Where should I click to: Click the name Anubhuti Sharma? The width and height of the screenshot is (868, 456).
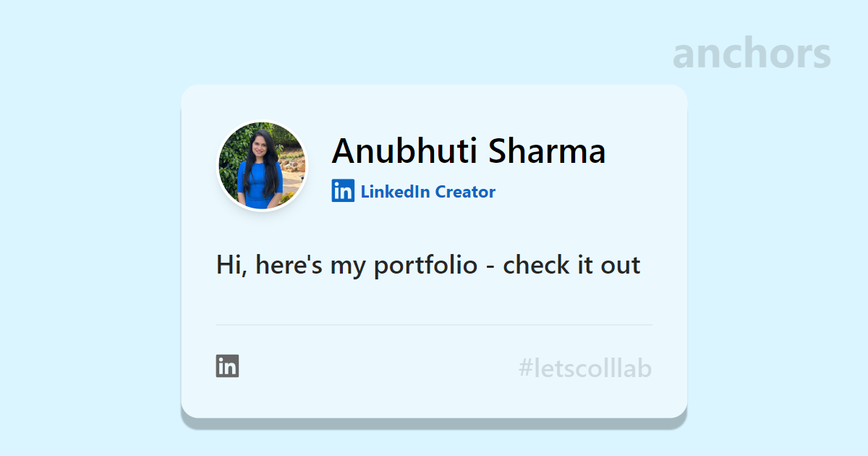click(469, 151)
